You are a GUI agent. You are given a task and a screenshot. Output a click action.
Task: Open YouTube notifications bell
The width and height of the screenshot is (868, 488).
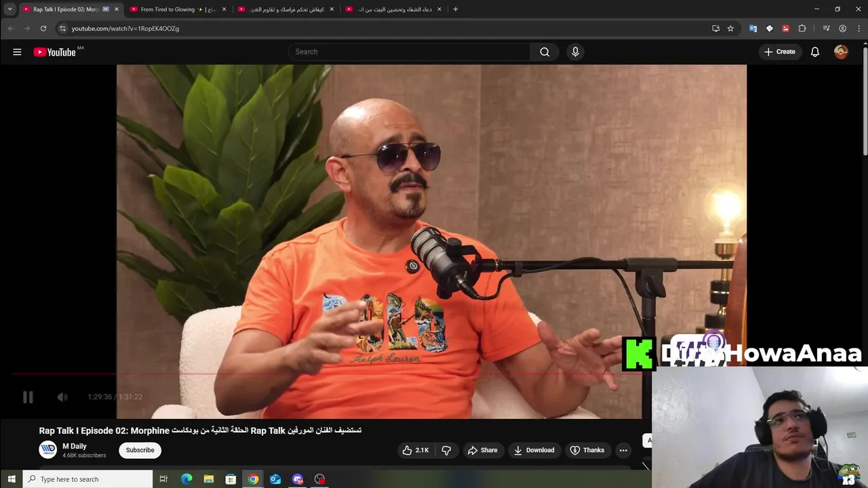coord(815,52)
